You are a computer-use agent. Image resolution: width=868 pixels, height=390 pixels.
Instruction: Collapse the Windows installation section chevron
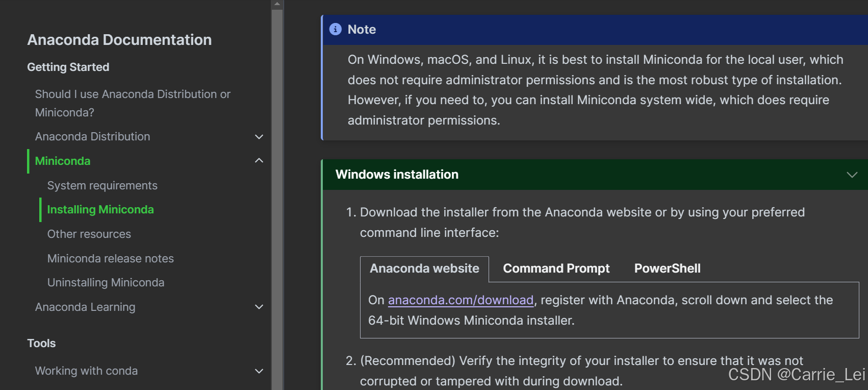(x=852, y=175)
